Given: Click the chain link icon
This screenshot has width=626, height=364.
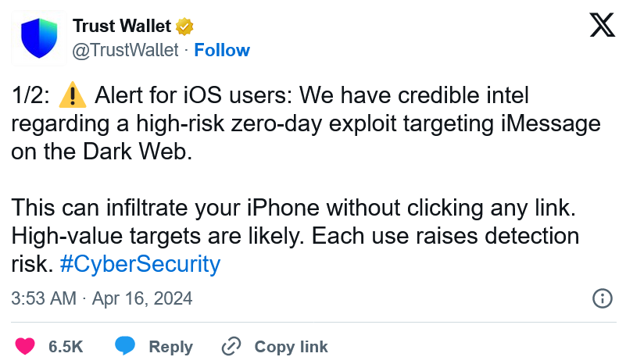Looking at the screenshot, I should pyautogui.click(x=231, y=346).
